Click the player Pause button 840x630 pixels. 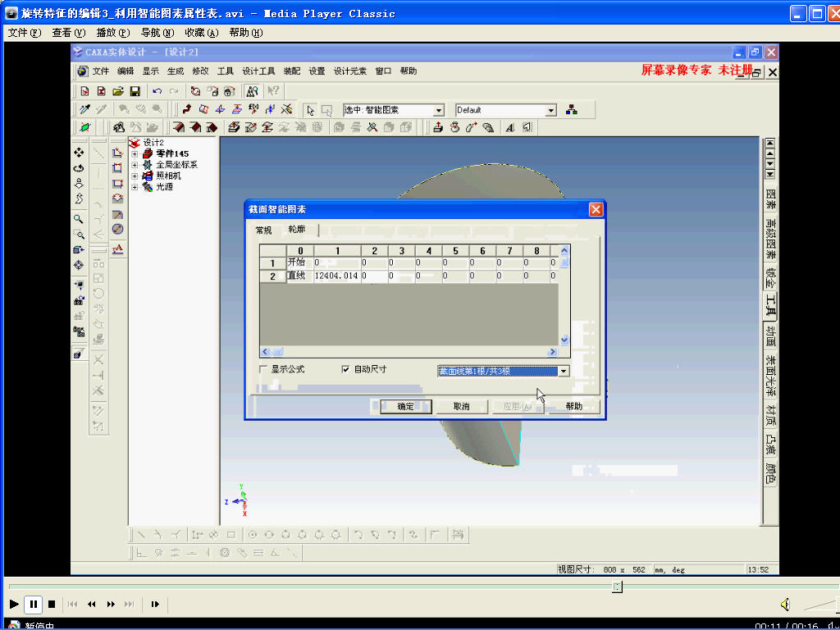click(x=33, y=605)
